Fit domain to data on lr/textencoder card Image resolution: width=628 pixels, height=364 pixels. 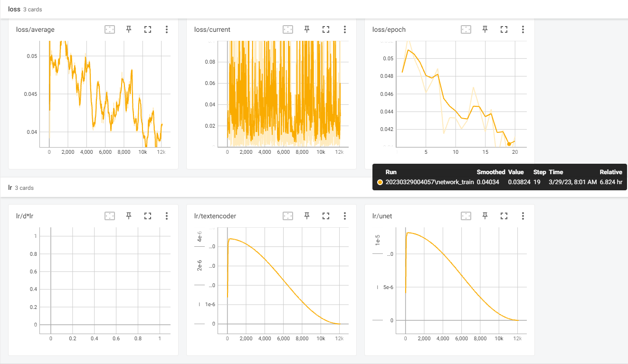coord(288,216)
